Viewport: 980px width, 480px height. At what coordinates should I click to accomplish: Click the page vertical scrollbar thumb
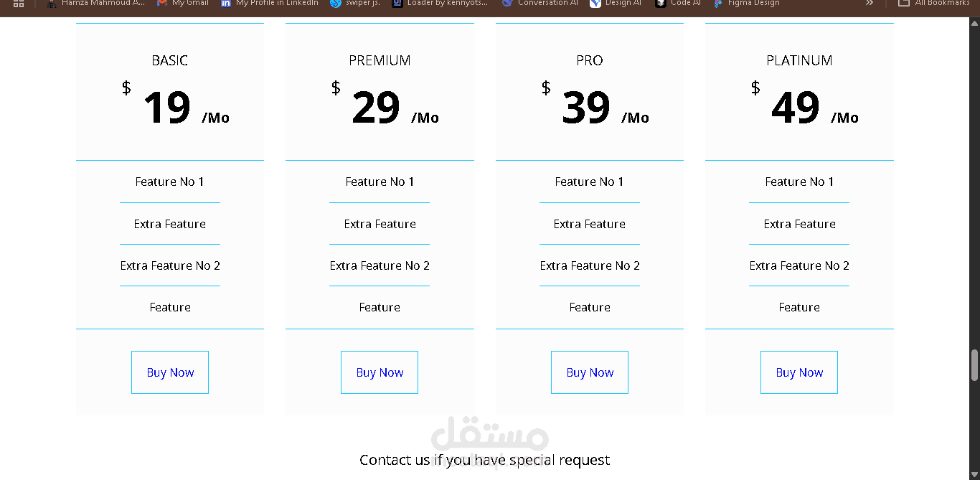(974, 365)
